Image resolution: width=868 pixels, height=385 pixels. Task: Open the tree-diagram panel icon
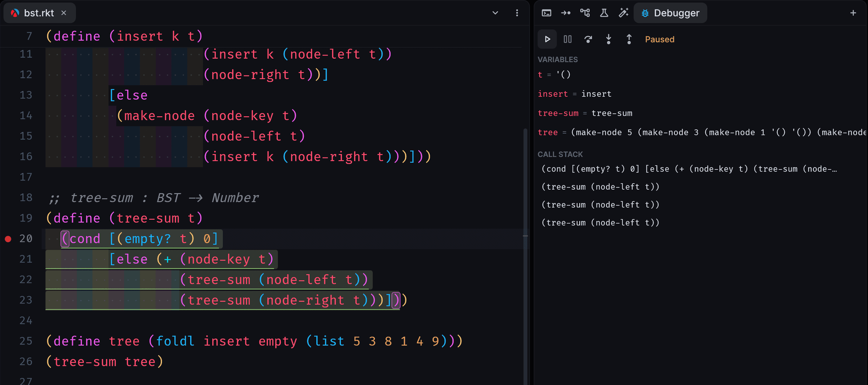point(585,13)
